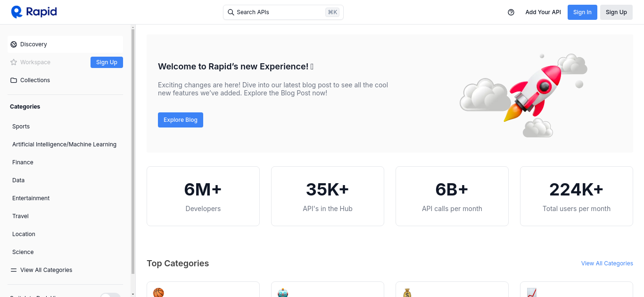
Task: Click the Categories sidebar heading
Action: coord(25,107)
